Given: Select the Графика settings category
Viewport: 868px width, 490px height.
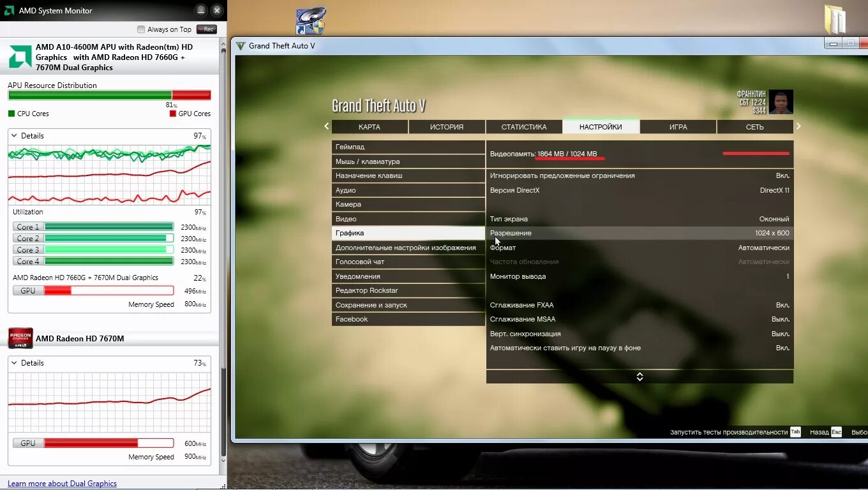Looking at the screenshot, I should 408,234.
